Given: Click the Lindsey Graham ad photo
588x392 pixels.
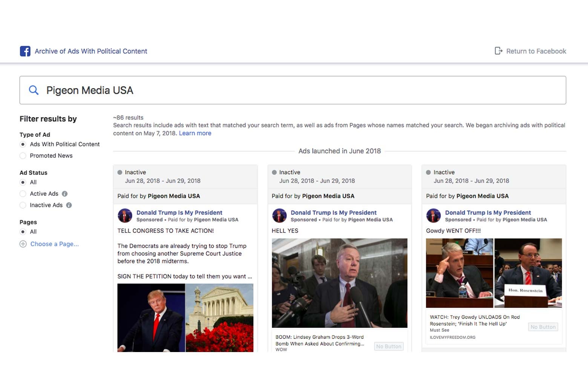Looking at the screenshot, I should [340, 283].
